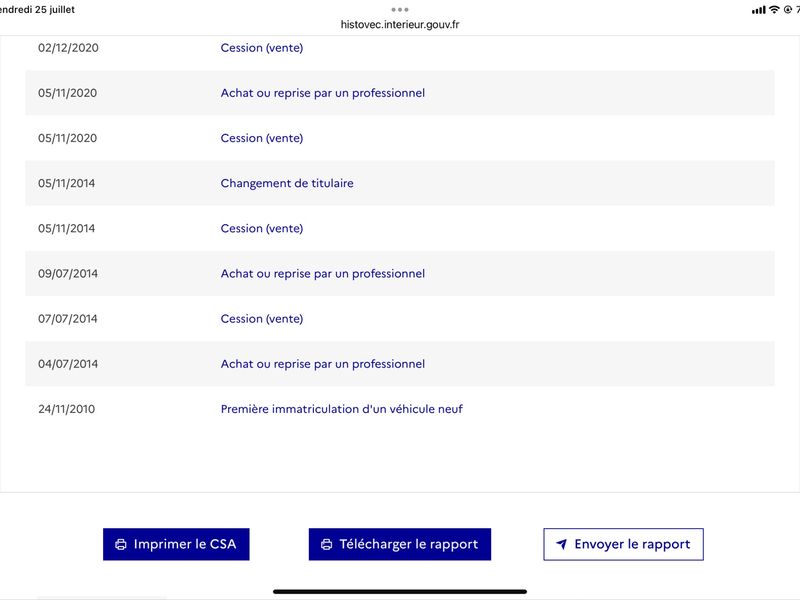Click Cession (vente) dated 05/11/2020
800x600 pixels.
pos(262,138)
